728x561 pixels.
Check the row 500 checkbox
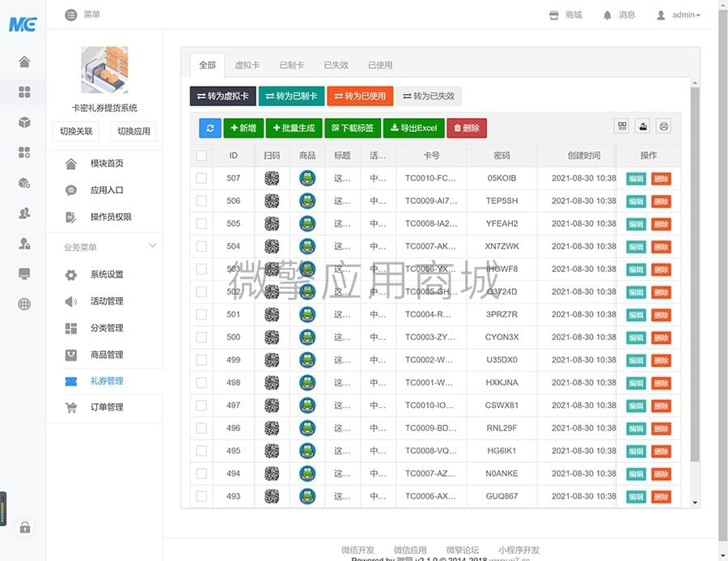click(x=201, y=338)
